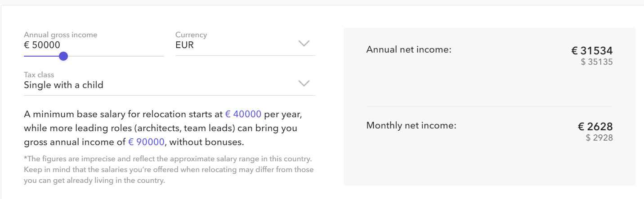Click the 'Tax class' field label
644x199 pixels.
click(39, 75)
